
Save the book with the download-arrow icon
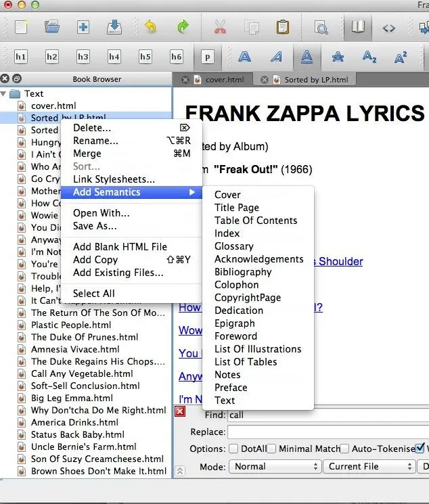click(x=114, y=27)
